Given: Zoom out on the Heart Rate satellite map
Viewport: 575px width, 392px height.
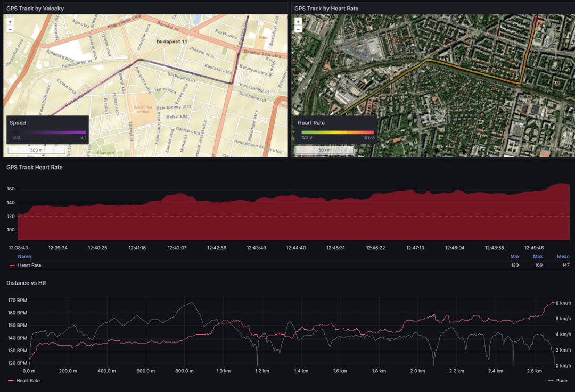Looking at the screenshot, I should point(298,29).
